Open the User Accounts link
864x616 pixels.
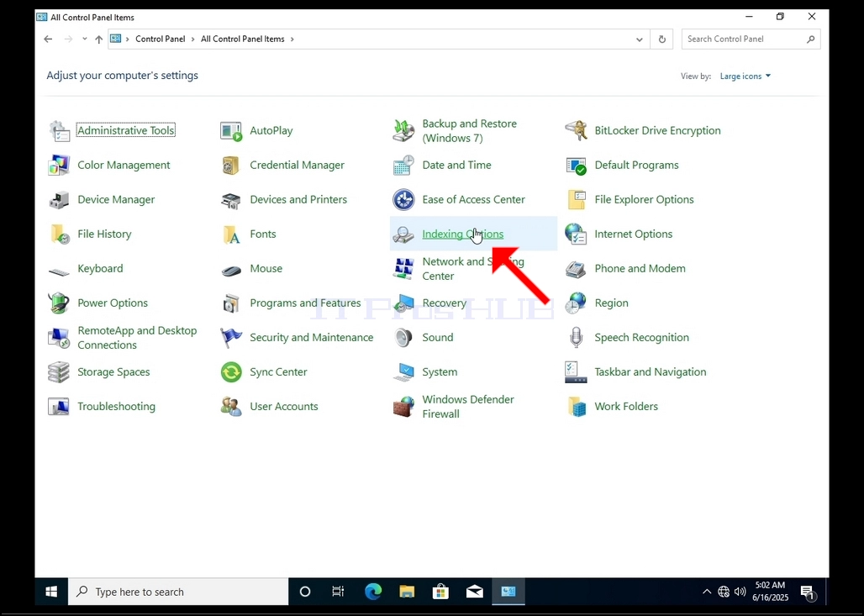coord(284,407)
